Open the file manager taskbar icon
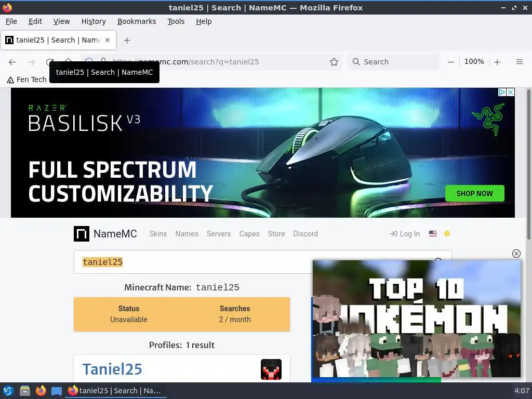The width and height of the screenshot is (532, 399). point(25,391)
